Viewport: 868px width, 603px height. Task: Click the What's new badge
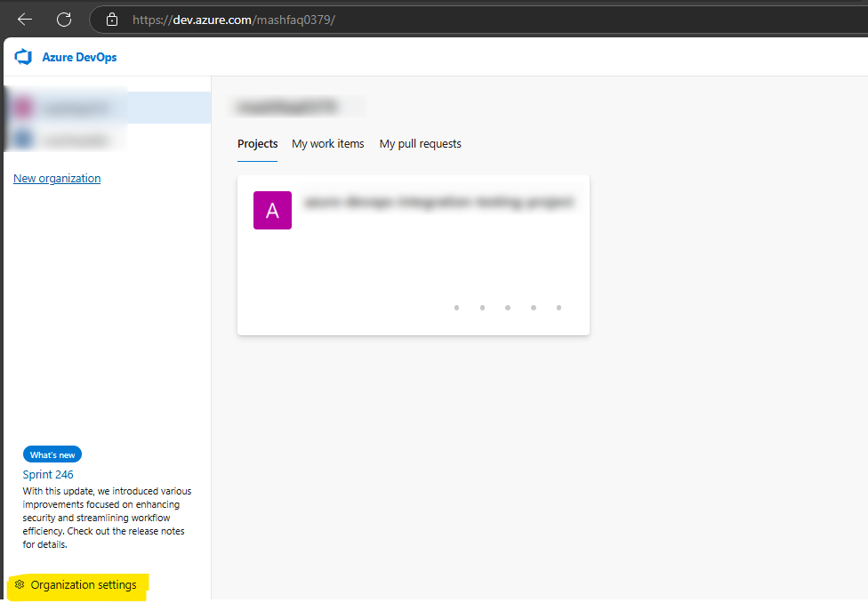[x=52, y=454]
